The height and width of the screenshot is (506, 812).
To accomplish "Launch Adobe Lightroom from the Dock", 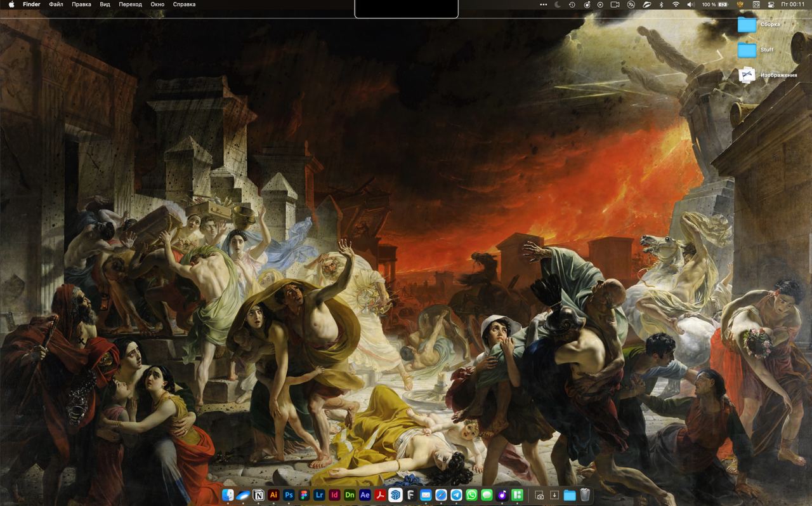I will [319, 495].
